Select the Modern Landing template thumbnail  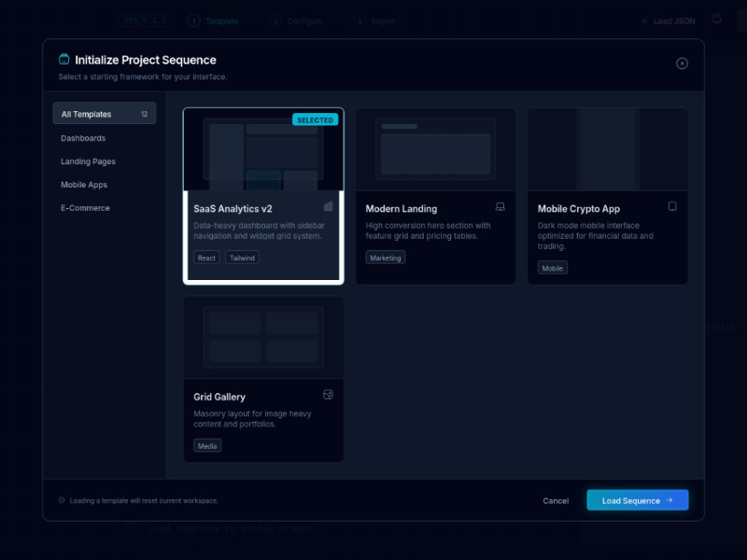[435, 149]
